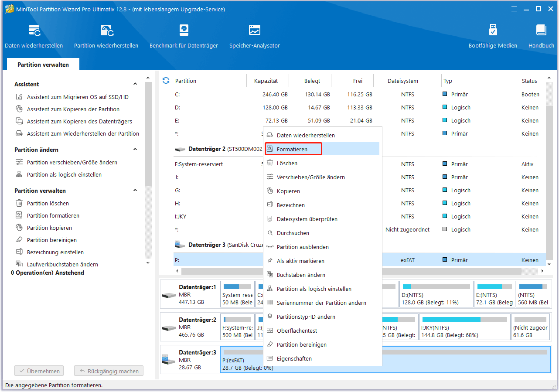The width and height of the screenshot is (559, 392).
Task: Choose Partition ausblenden in context menu
Action: point(323,247)
